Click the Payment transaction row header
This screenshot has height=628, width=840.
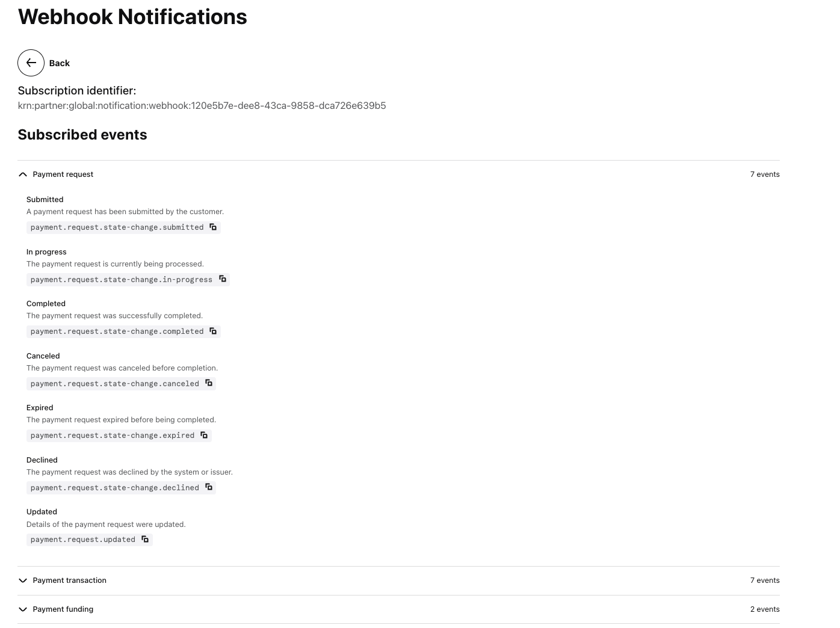click(69, 580)
